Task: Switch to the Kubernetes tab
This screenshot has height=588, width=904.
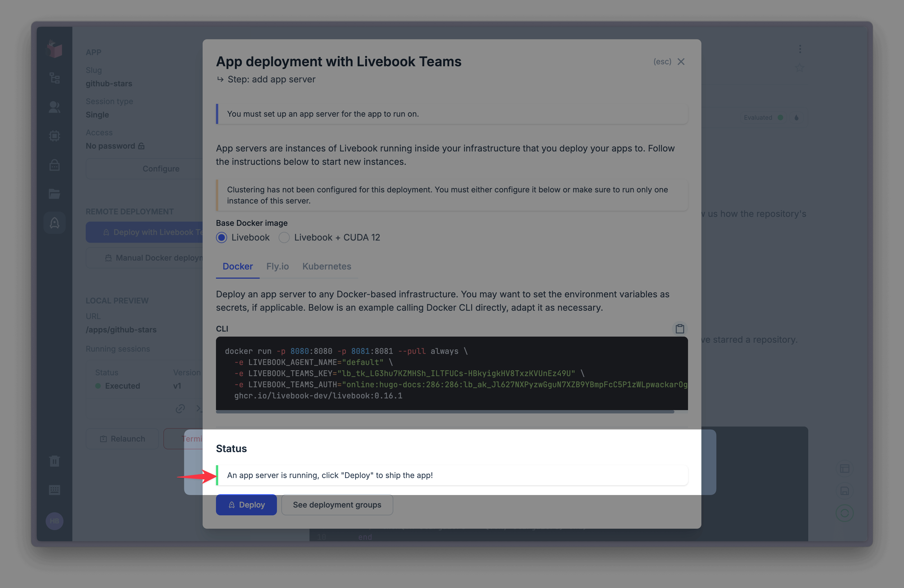Action: pyautogui.click(x=327, y=266)
